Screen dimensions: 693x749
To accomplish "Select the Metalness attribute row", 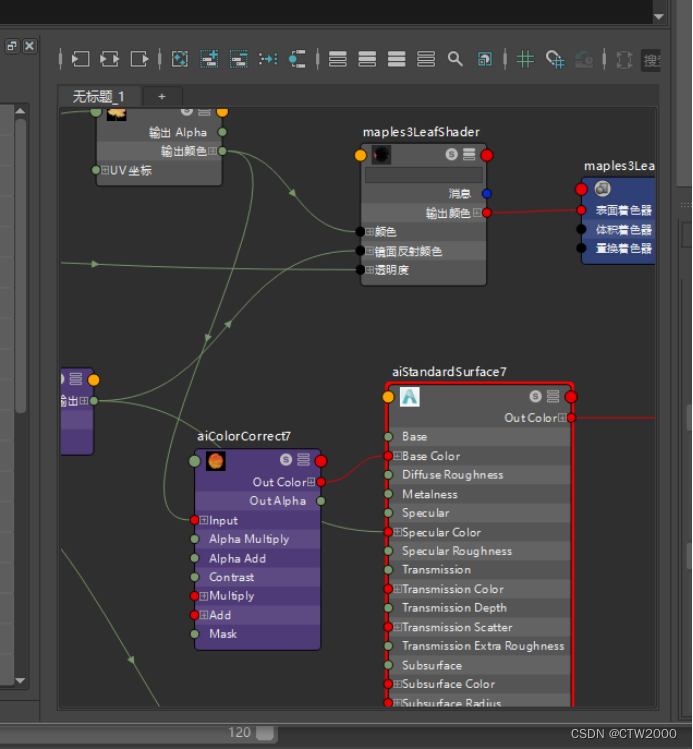I will (x=480, y=494).
